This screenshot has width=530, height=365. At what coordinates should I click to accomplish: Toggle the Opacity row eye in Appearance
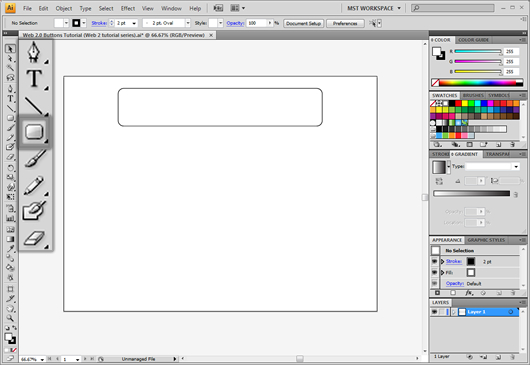coord(435,283)
